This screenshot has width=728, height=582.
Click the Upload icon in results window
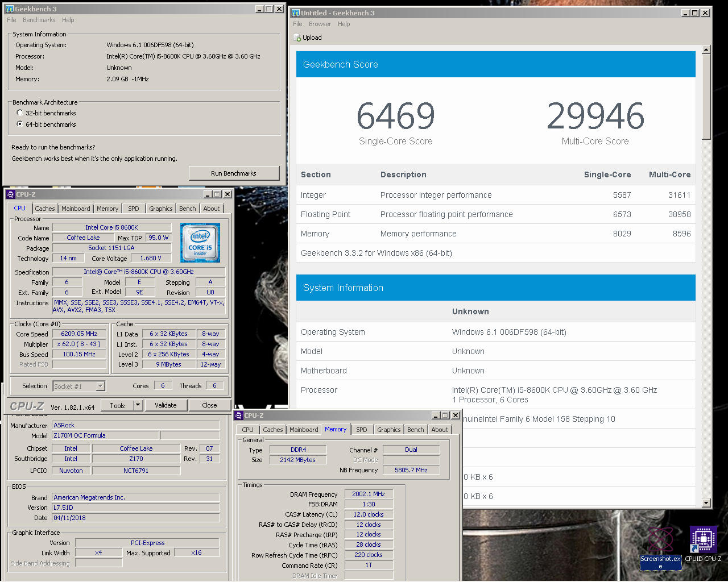click(x=297, y=38)
